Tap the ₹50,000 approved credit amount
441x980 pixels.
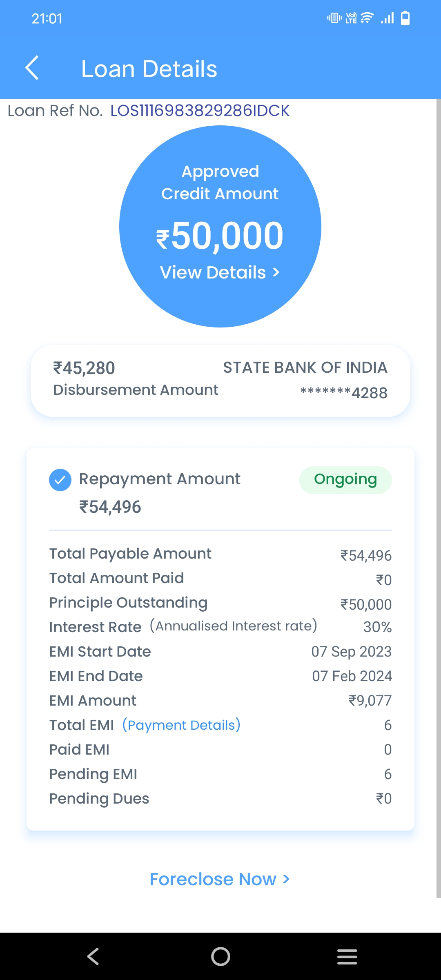[x=220, y=236]
